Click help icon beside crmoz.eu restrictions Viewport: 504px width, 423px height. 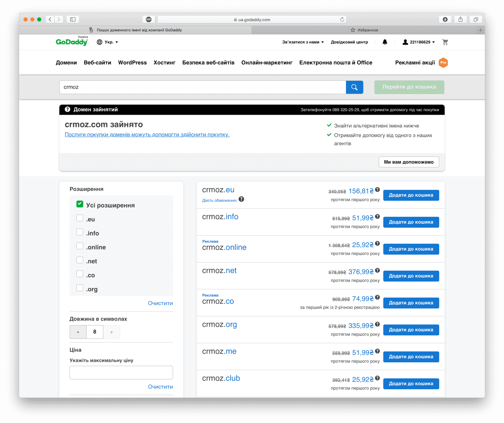coord(241,199)
